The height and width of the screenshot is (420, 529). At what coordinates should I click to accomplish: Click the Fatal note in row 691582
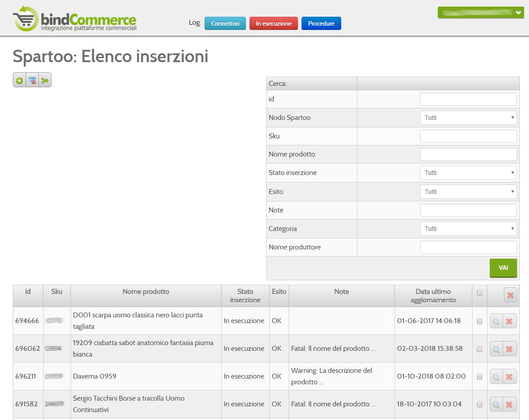click(333, 404)
